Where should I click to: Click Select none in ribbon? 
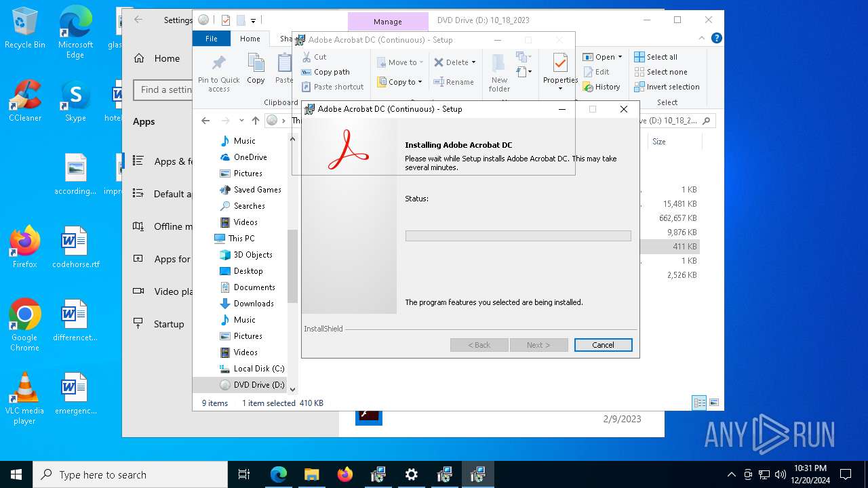click(x=660, y=72)
